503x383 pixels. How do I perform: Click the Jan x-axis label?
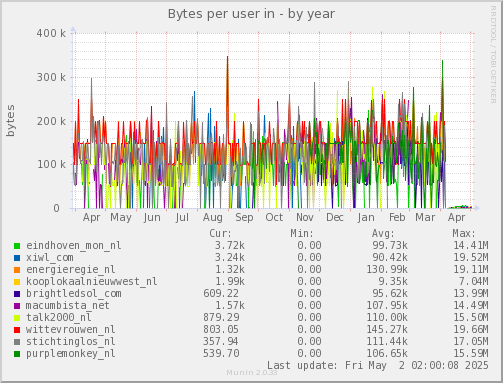(366, 218)
